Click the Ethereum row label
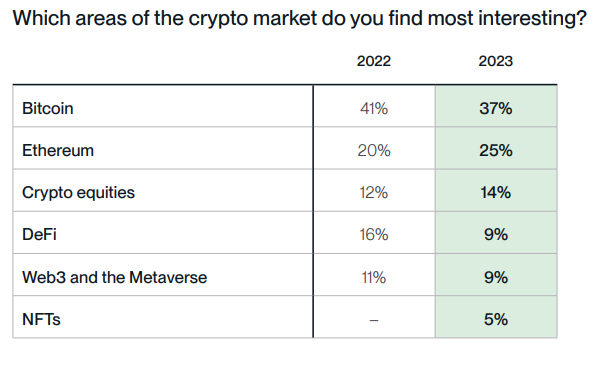Image resolution: width=598 pixels, height=376 pixels. pos(58,150)
